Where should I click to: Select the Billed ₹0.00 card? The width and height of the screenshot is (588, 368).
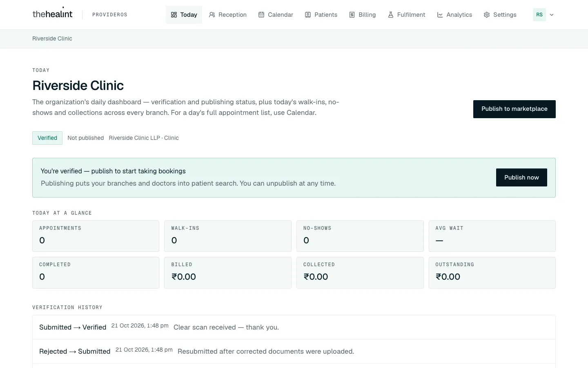228,273
